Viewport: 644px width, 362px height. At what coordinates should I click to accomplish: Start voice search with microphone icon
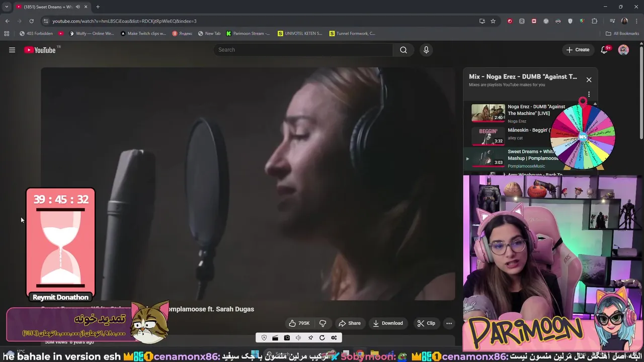pyautogui.click(x=426, y=50)
